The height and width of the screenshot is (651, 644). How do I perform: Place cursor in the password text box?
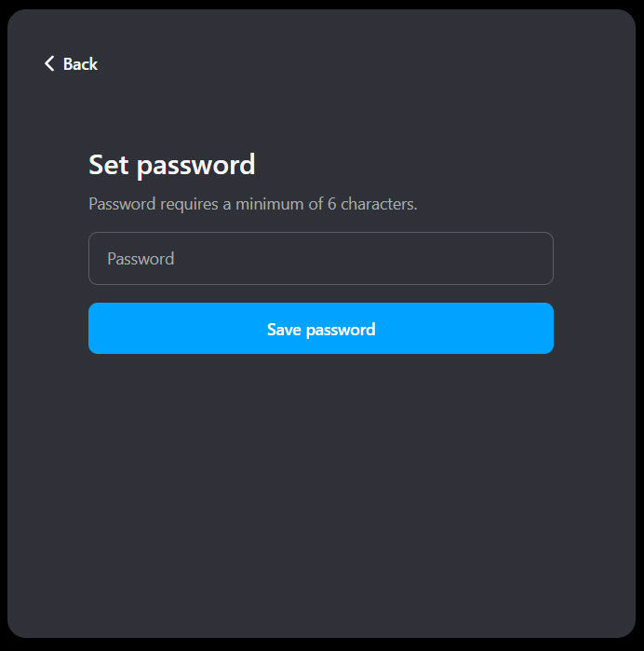tap(320, 258)
